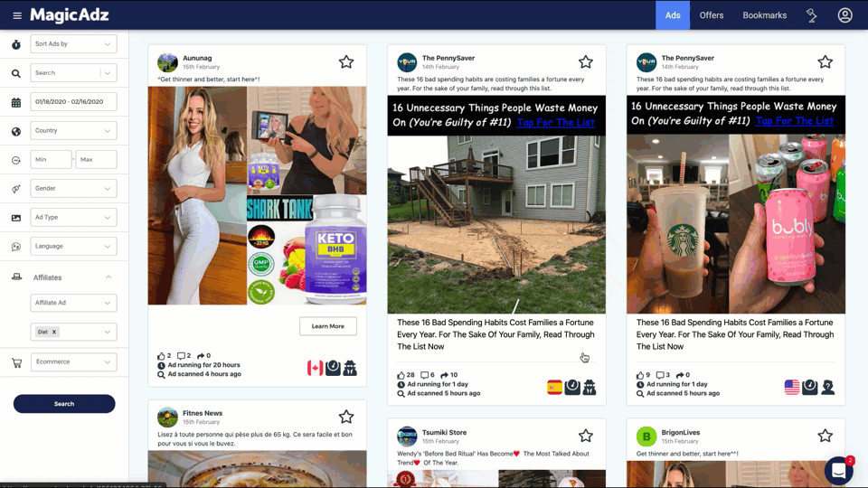Go to the Bookmarks tab
The width and height of the screenshot is (868, 488).
click(x=765, y=15)
